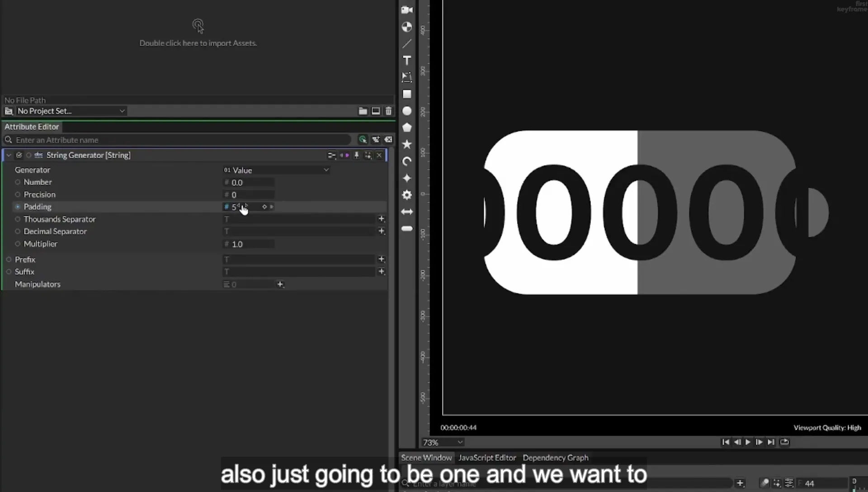The image size is (868, 492).
Task: Switch to the JavaScript Editor tab
Action: click(x=487, y=458)
